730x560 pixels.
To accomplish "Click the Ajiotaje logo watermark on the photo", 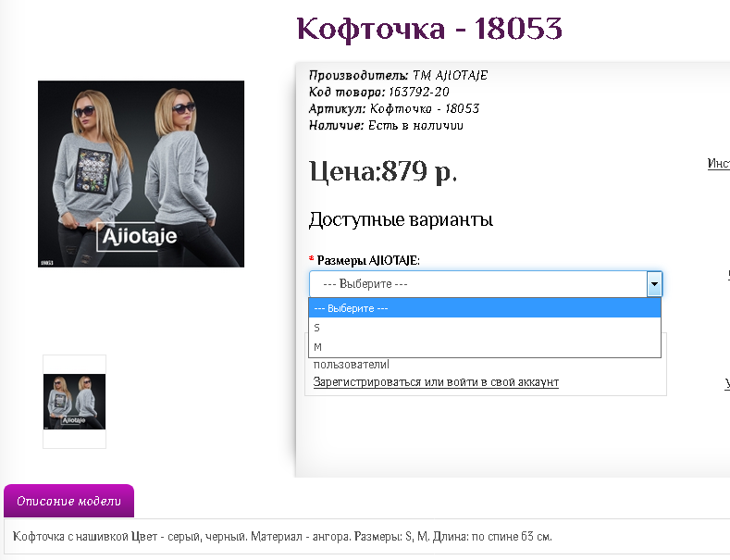I will point(140,236).
